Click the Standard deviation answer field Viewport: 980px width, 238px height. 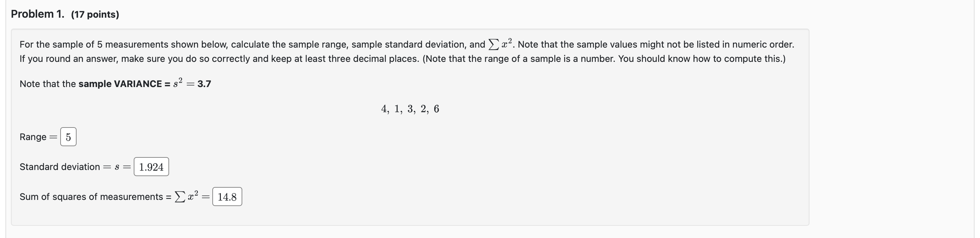pos(151,166)
